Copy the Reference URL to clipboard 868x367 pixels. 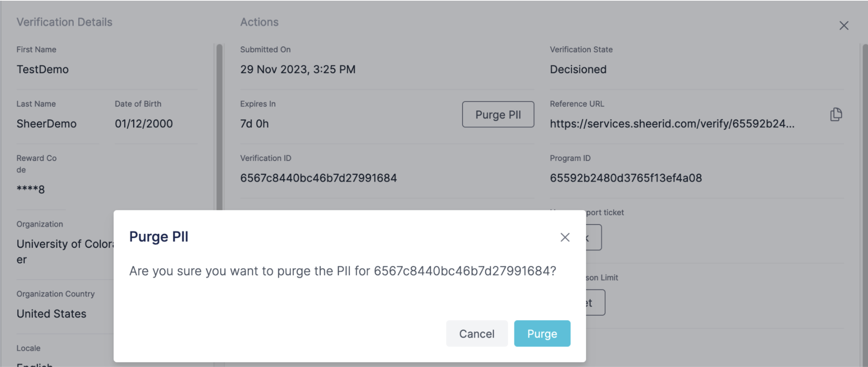point(836,115)
